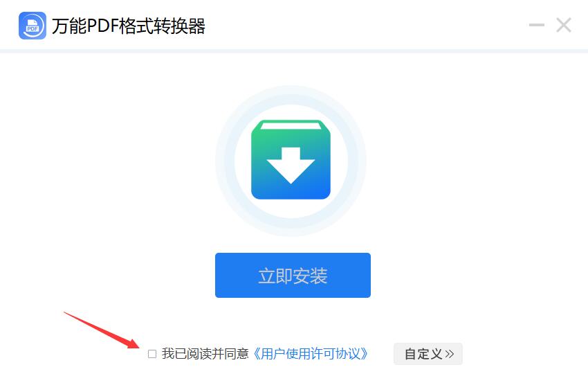
Task: Toggle agreement via 我已阅读并同意 label text
Action: (205, 354)
